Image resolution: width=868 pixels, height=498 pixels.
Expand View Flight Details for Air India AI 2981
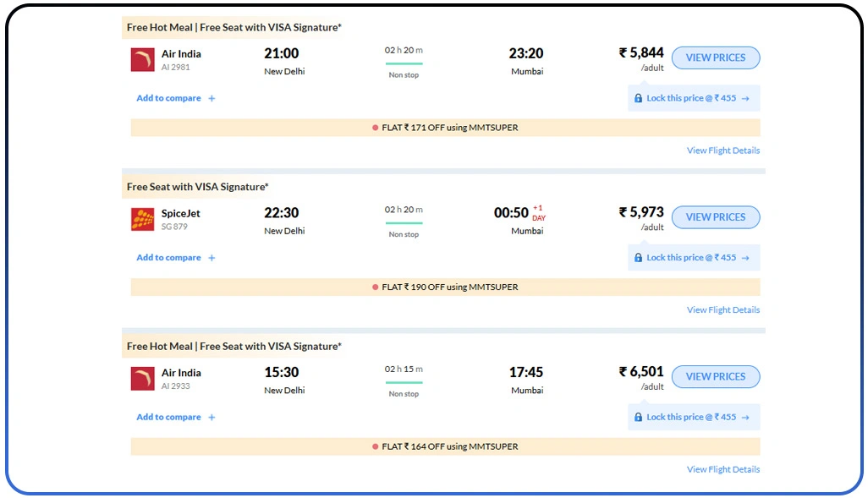pos(723,150)
